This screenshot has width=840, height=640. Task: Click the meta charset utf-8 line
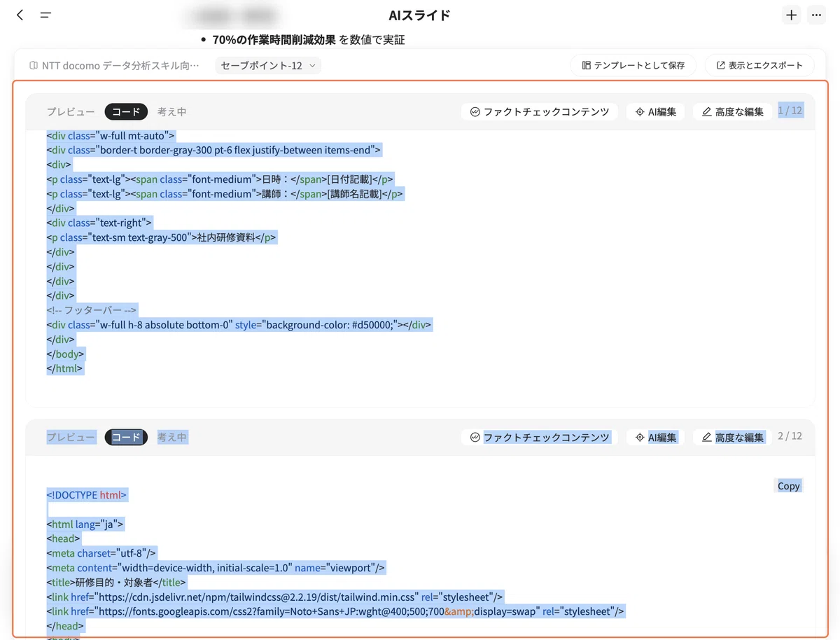click(x=101, y=553)
